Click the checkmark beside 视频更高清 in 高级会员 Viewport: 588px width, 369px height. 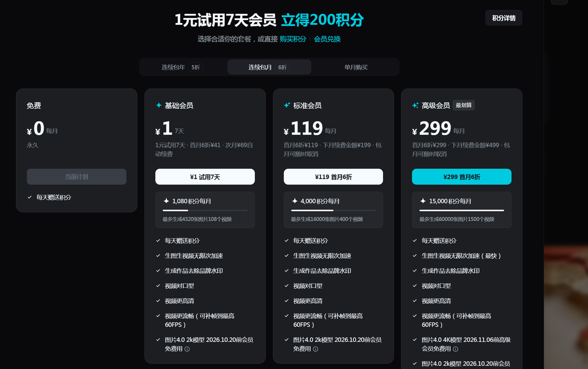(x=415, y=301)
